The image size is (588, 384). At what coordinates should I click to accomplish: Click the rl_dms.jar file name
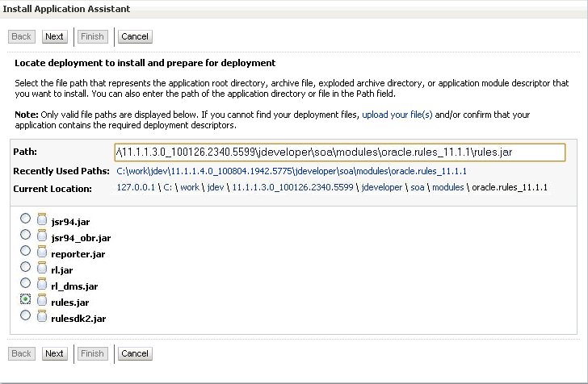pos(74,286)
